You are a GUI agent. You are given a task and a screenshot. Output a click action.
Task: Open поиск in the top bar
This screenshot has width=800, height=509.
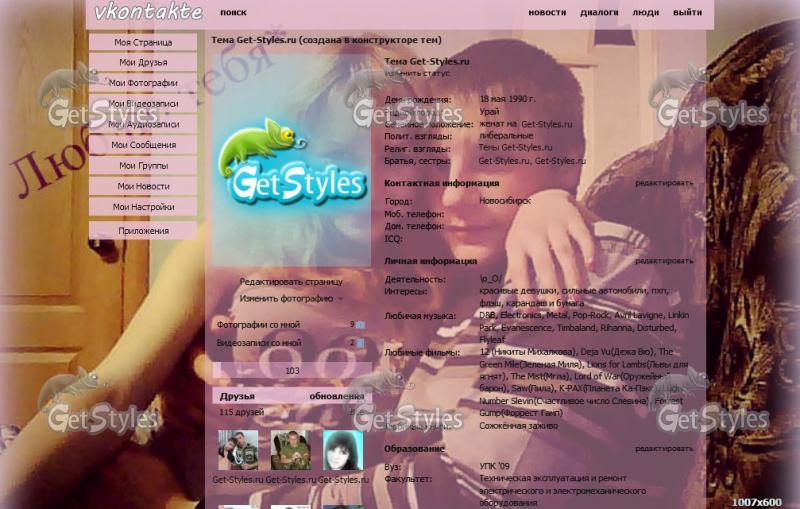tap(233, 12)
